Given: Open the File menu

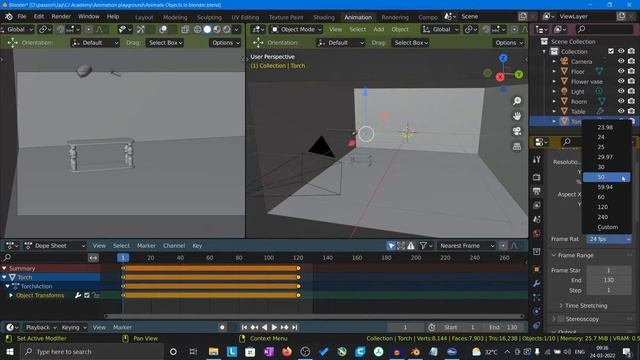Looking at the screenshot, I should tap(22, 17).
